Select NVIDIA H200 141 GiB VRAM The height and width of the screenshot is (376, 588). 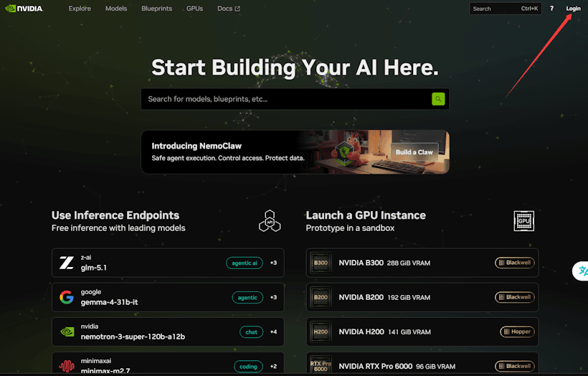(x=422, y=332)
